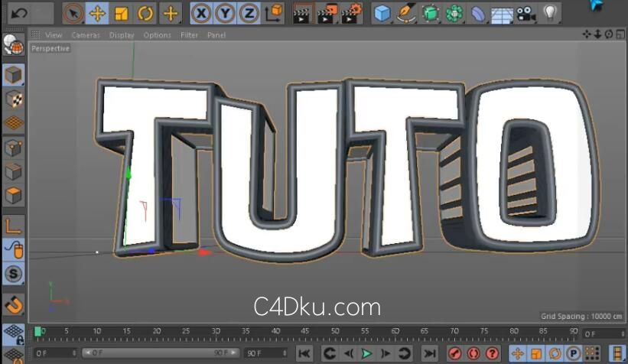Jump to the end of animation
The height and width of the screenshot is (364, 628).
click(x=430, y=353)
